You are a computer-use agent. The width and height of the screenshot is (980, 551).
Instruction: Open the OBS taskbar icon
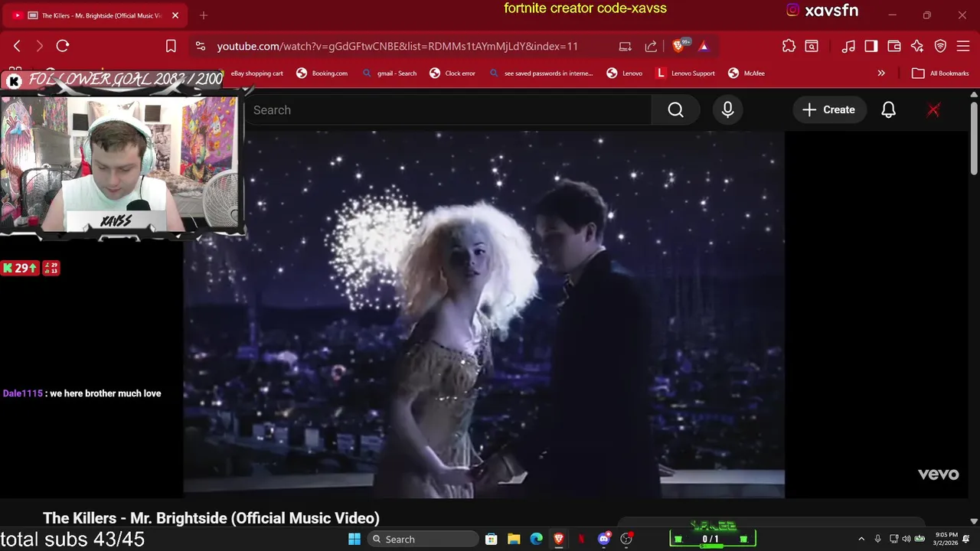pos(626,539)
